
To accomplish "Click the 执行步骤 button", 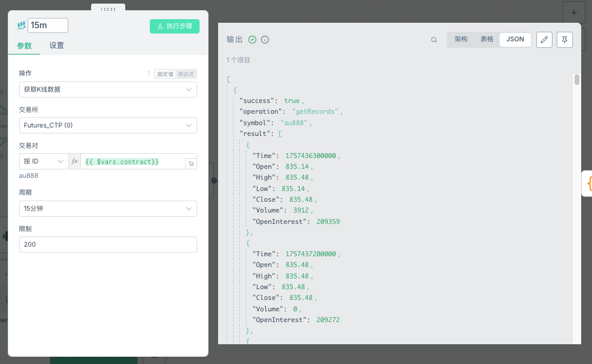I will tap(174, 26).
